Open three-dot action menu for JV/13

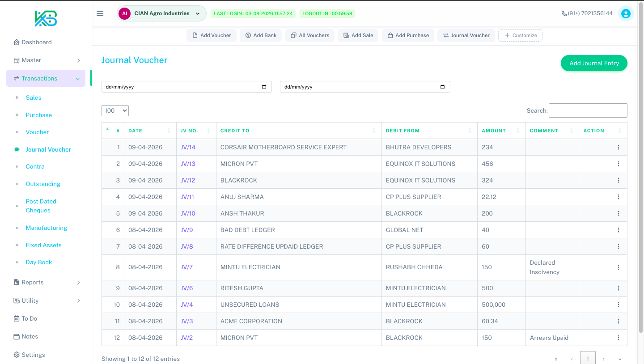619,164
